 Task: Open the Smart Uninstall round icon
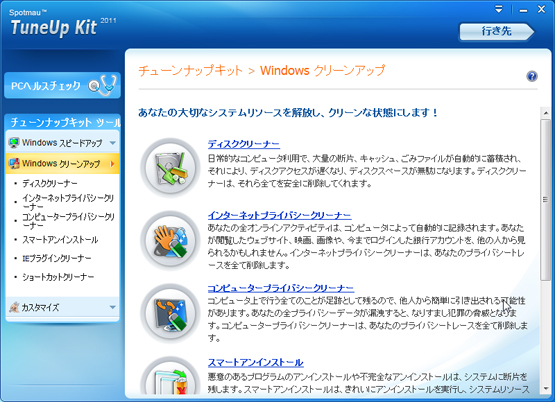(x=171, y=376)
